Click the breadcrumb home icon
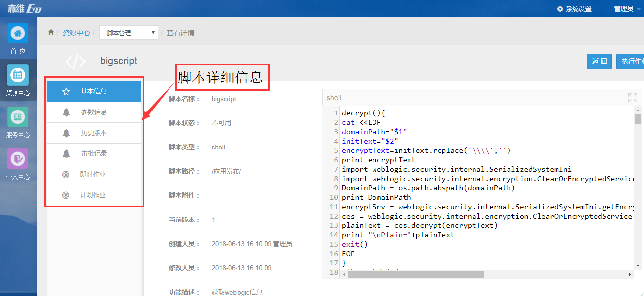The width and height of the screenshot is (644, 296). coord(51,33)
